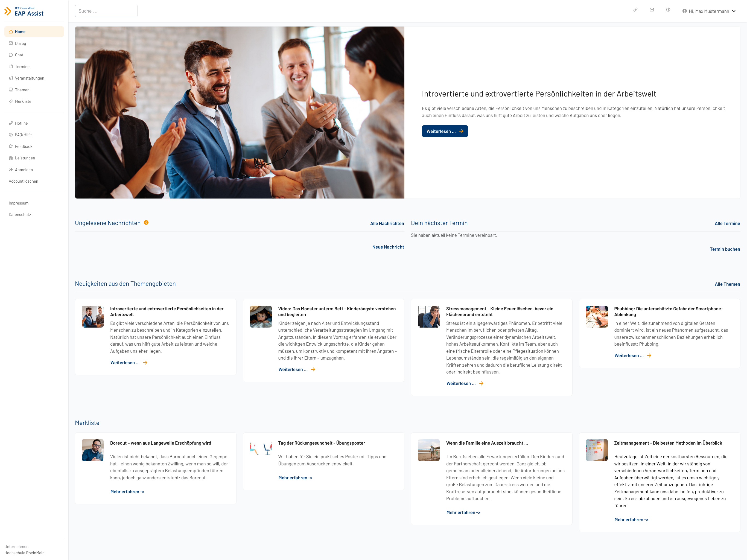This screenshot has height=560, width=747.
Task: Click the orange unread messages count badge
Action: click(x=146, y=222)
